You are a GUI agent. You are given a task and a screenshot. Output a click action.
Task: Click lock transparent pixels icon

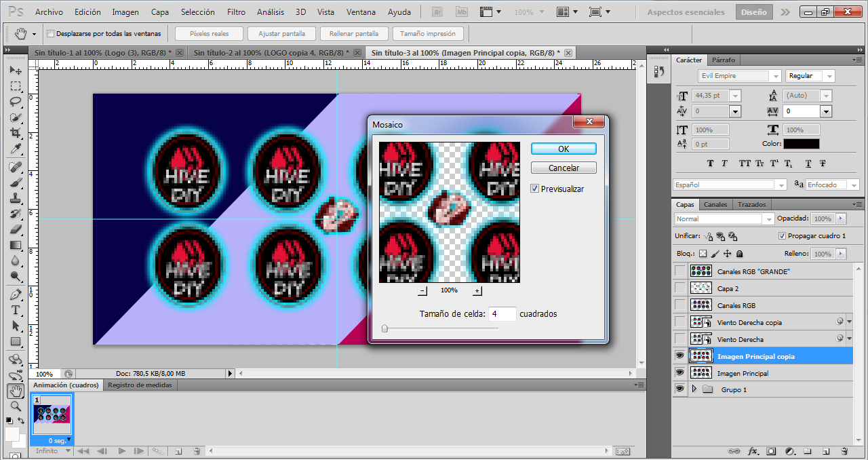[703, 254]
